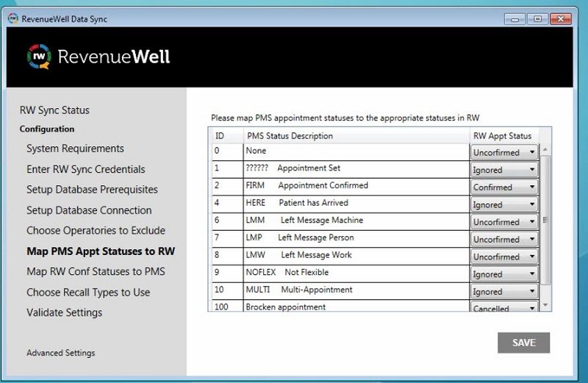Open Enter RW Sync Credentials step
The image size is (588, 383).
coord(85,169)
